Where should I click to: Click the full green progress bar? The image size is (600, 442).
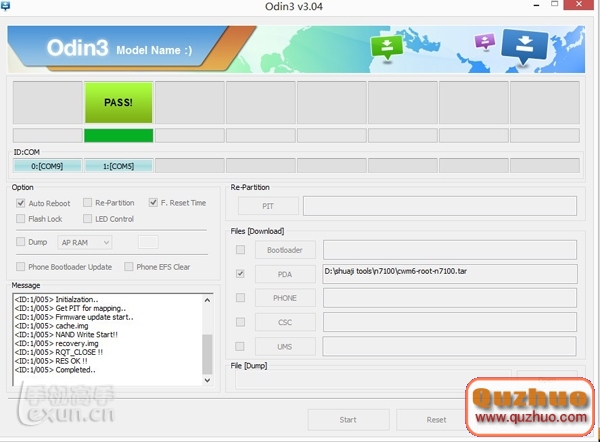click(118, 135)
